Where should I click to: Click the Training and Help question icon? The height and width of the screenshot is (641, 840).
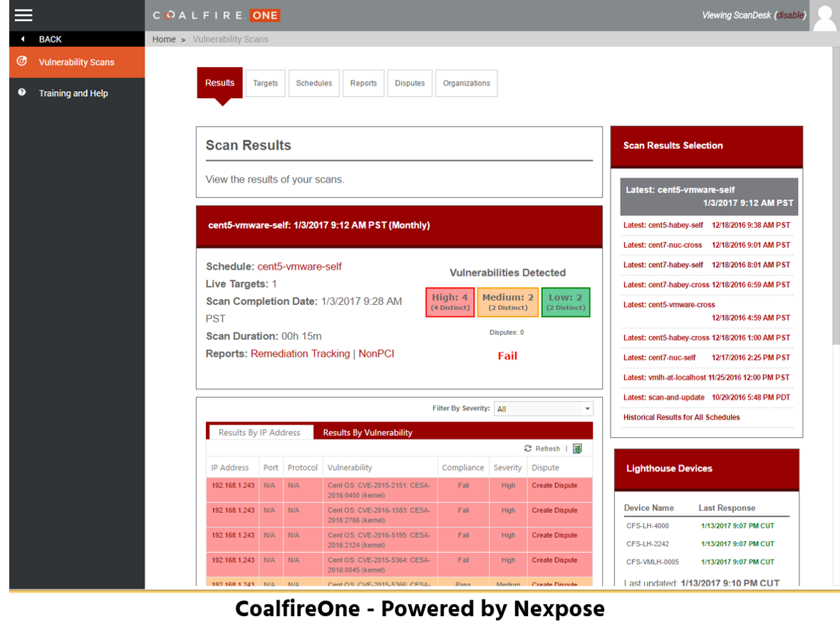[22, 93]
